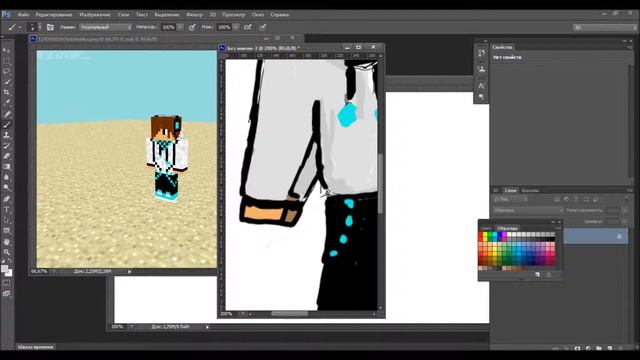Select the Clone Stamp tool
The width and height of the screenshot is (640, 360).
[7, 135]
